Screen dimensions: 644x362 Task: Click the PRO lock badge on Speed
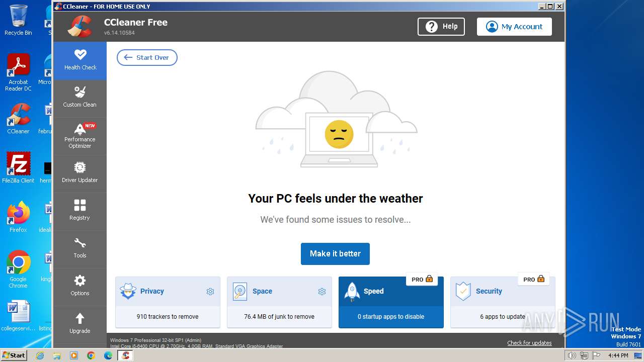tap(422, 279)
